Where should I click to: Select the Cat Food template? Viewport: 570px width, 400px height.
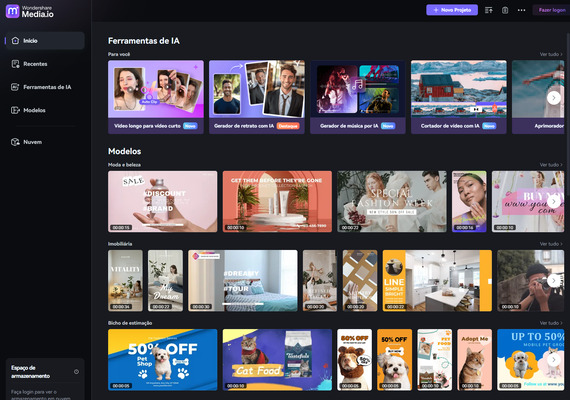277,360
